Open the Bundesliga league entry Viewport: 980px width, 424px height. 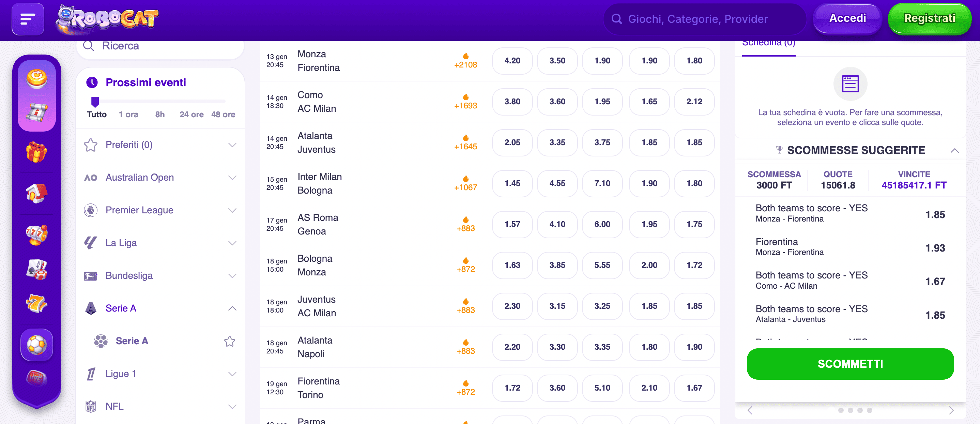[129, 275]
